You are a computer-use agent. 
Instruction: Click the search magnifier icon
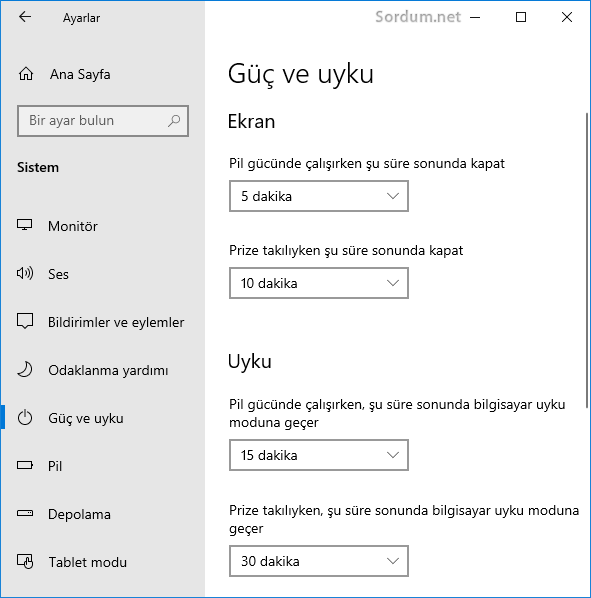click(x=174, y=121)
